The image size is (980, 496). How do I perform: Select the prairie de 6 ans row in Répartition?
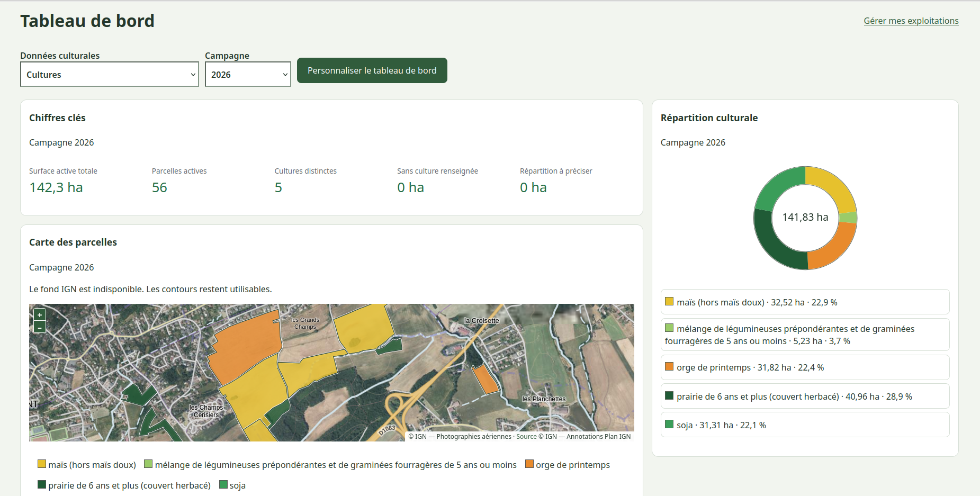coord(805,396)
